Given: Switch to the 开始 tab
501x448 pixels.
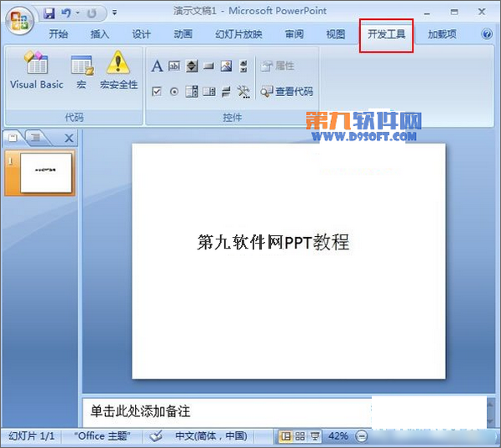Looking at the screenshot, I should (58, 34).
